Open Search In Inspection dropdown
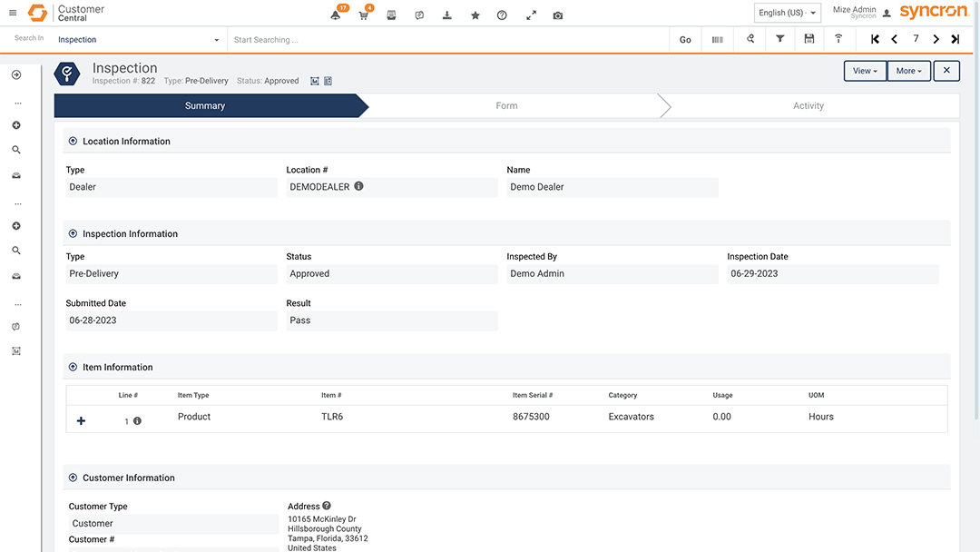The width and height of the screenshot is (980, 552). point(138,39)
